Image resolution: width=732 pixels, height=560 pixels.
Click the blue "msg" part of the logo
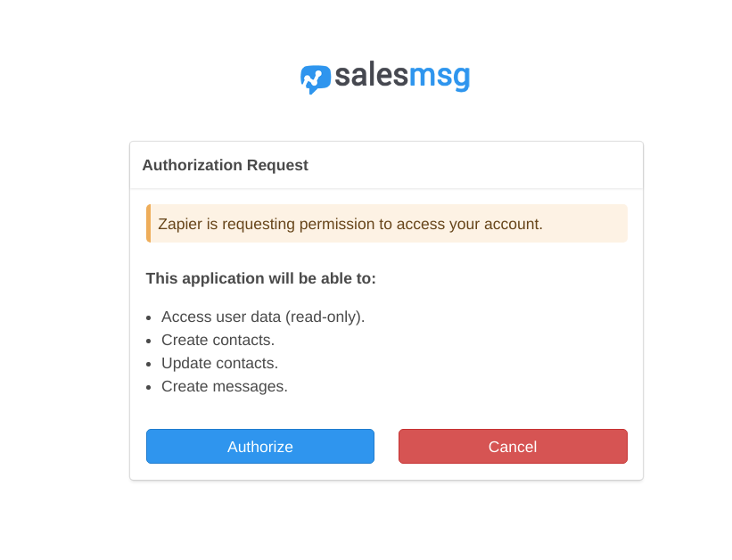click(439, 78)
